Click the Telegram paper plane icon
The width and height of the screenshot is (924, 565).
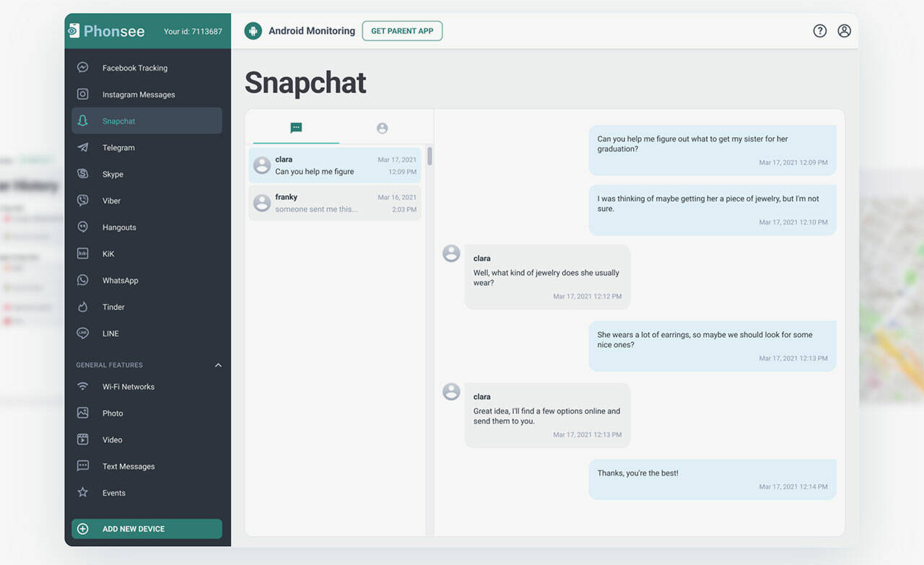pyautogui.click(x=83, y=148)
